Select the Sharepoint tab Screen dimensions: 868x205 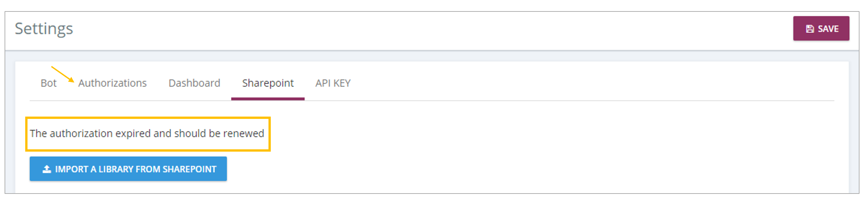268,83
